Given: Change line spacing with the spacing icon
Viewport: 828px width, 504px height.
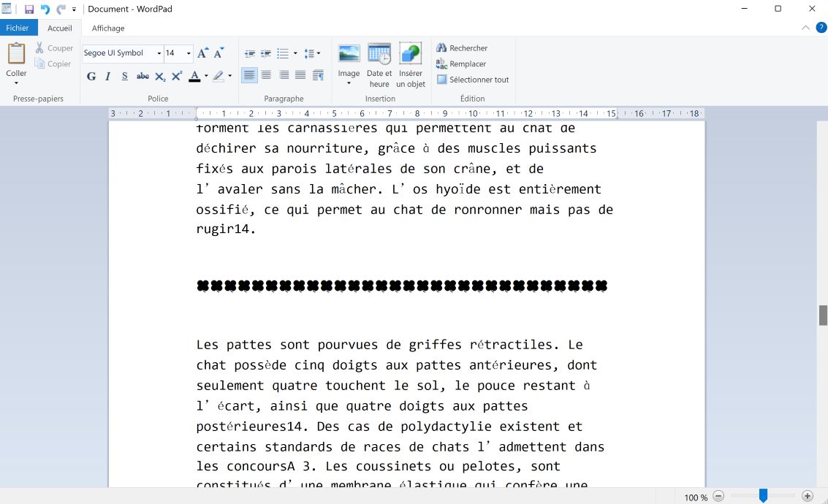Looking at the screenshot, I should click(x=309, y=53).
